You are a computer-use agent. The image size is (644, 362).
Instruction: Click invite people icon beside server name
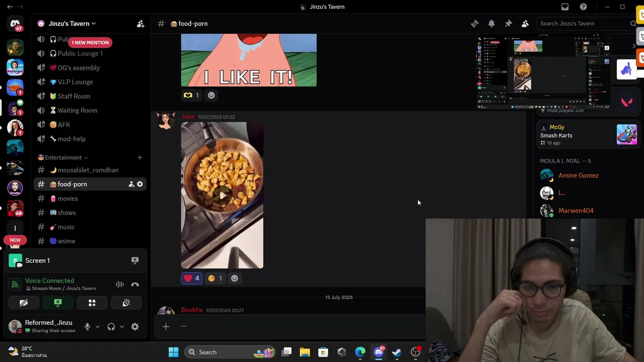coord(140,24)
